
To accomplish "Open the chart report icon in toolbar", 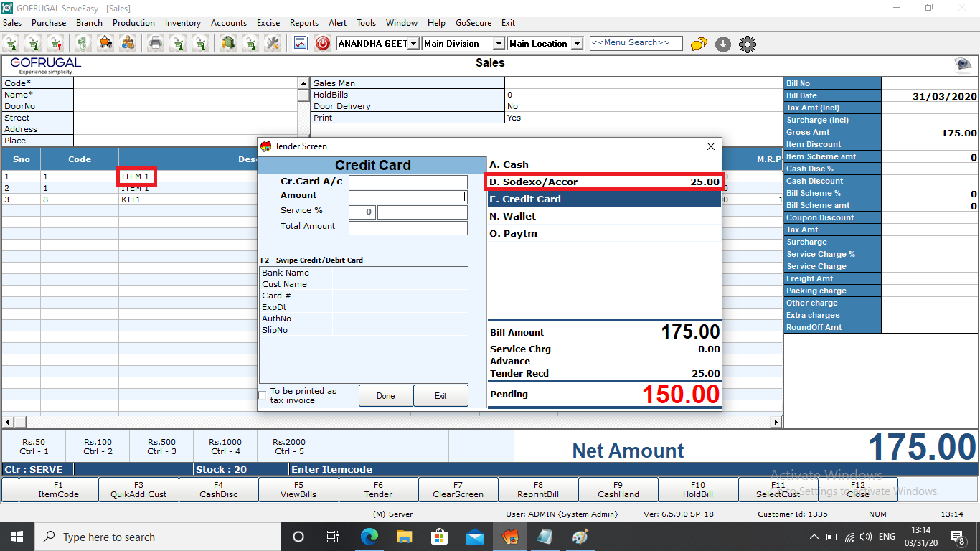I will (301, 44).
